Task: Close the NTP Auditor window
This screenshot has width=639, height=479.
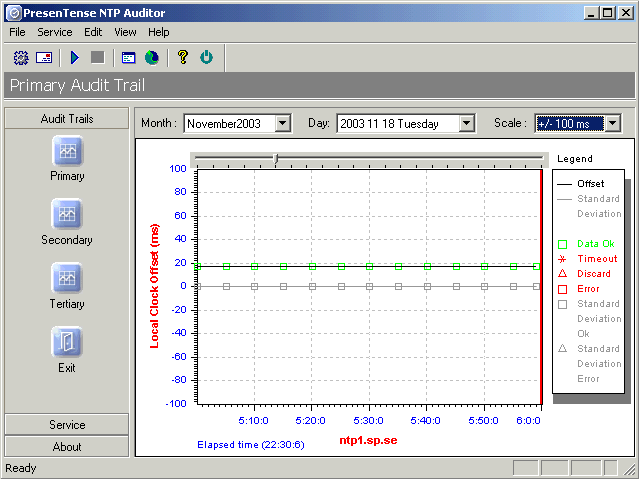Action: pyautogui.click(x=626, y=13)
